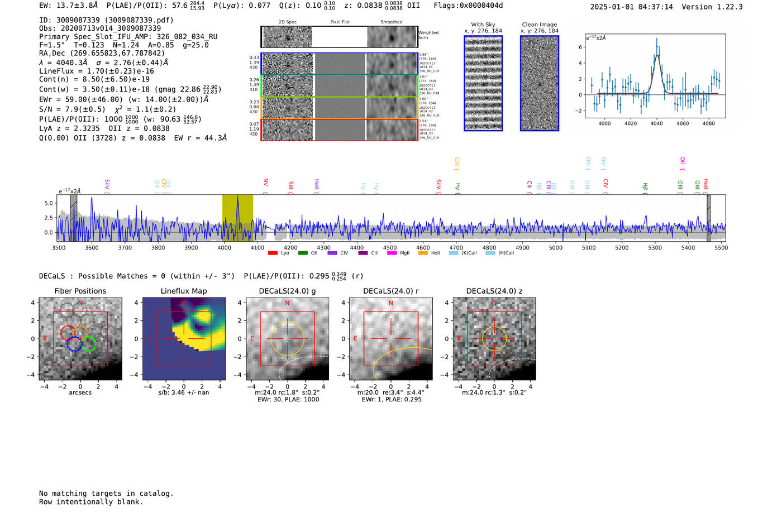
Task: Click the λ = 4040.3Å wavelength line
Action: point(103,63)
